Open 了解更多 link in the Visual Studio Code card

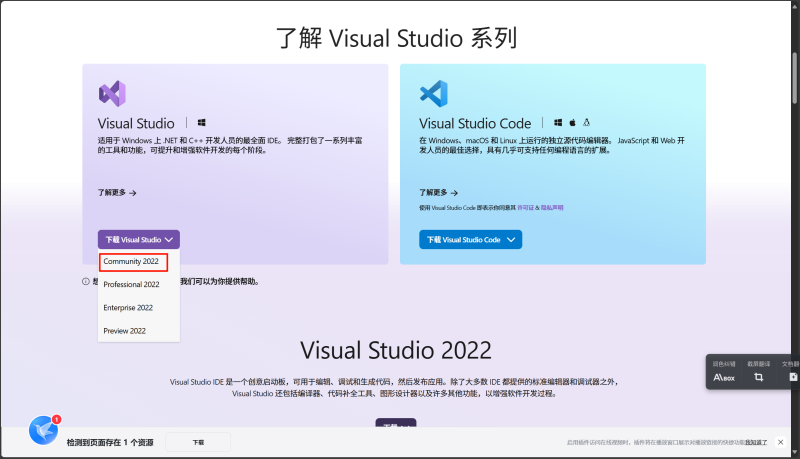[x=438, y=193]
